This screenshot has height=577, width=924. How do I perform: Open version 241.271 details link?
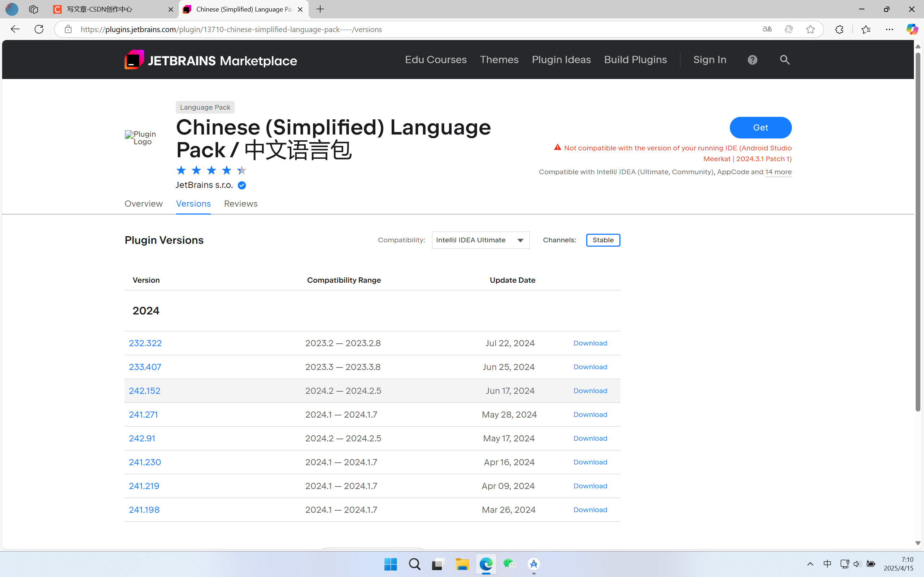coord(143,414)
